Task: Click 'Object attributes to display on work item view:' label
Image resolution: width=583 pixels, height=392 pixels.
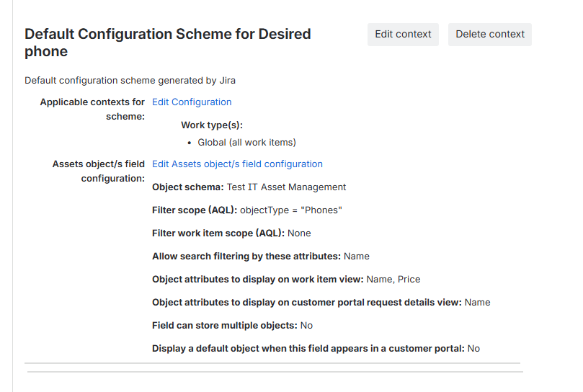Action: point(258,280)
